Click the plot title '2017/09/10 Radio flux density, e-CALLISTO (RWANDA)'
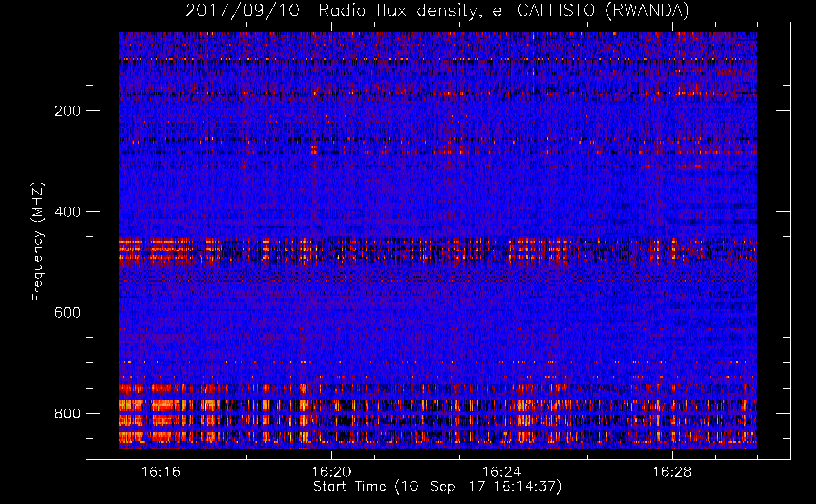This screenshot has height=504, width=816. 437,11
